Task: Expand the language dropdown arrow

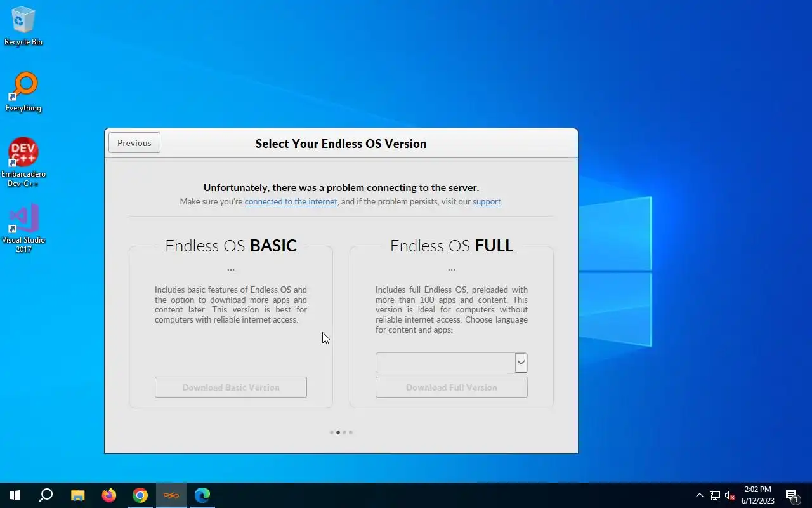Action: (521, 363)
